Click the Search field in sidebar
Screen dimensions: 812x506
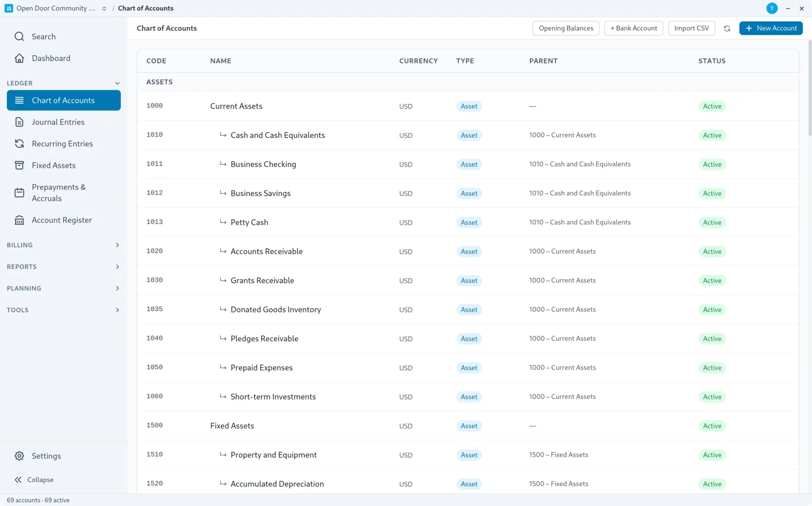(x=63, y=37)
